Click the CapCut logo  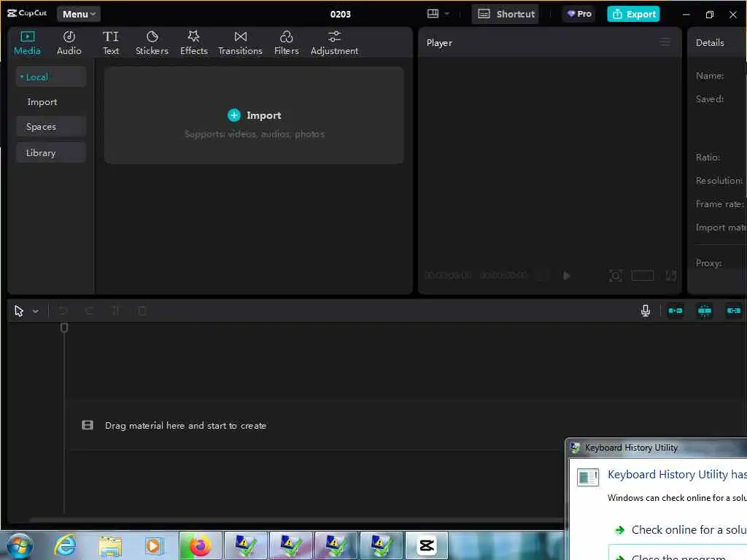tap(27, 13)
